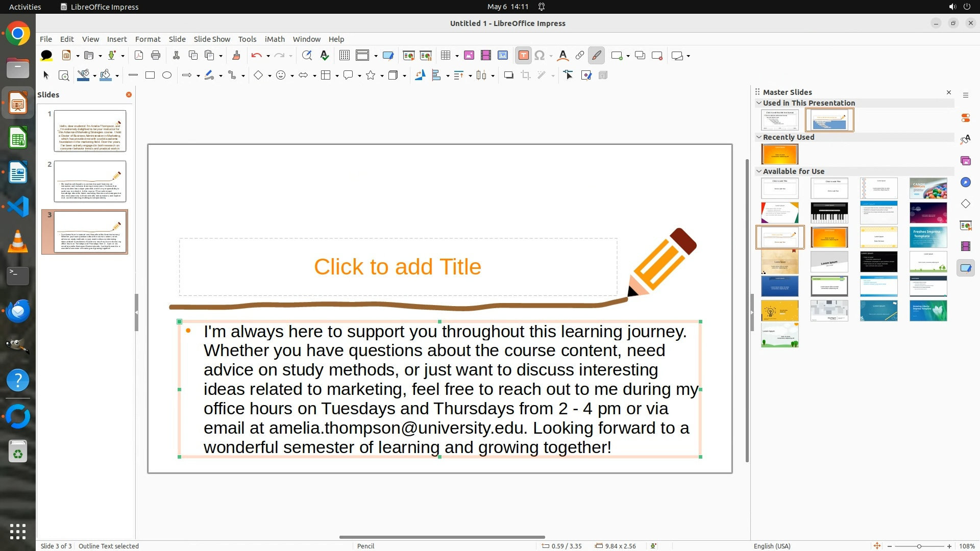The image size is (980, 551).
Task: Click the 'Click to add Title' placeholder
Action: coord(398,267)
